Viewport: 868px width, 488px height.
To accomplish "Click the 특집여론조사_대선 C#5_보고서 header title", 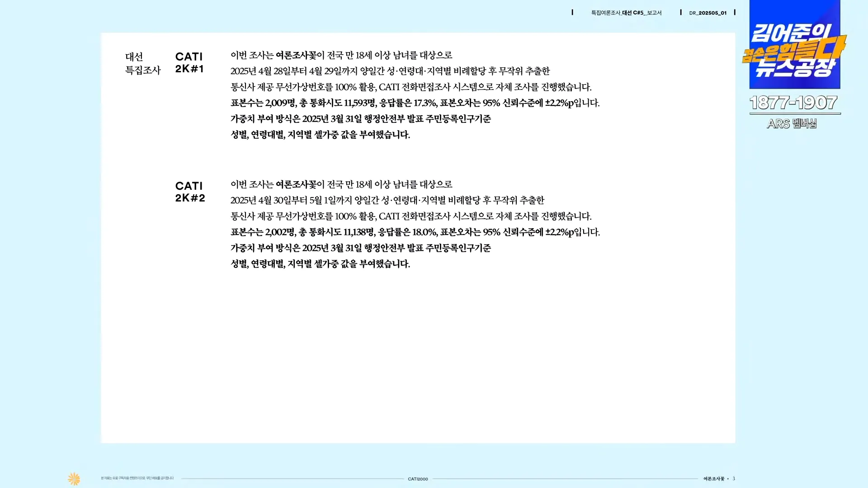I will 626,13.
